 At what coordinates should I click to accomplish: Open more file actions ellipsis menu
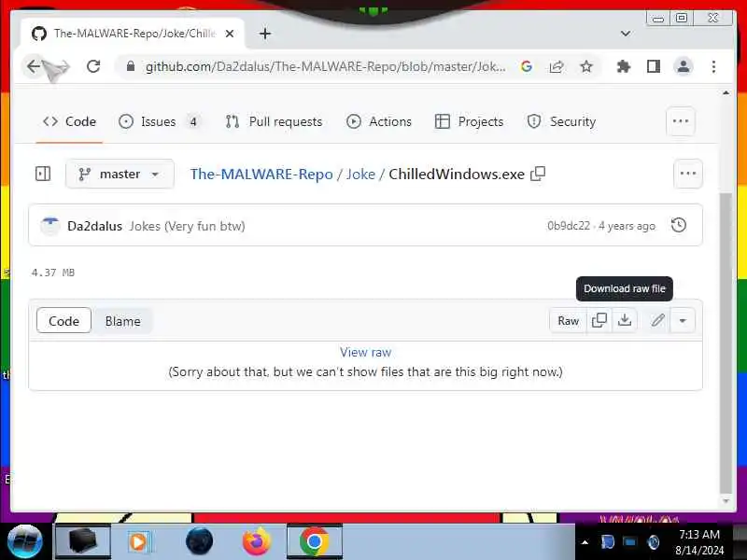coord(688,174)
